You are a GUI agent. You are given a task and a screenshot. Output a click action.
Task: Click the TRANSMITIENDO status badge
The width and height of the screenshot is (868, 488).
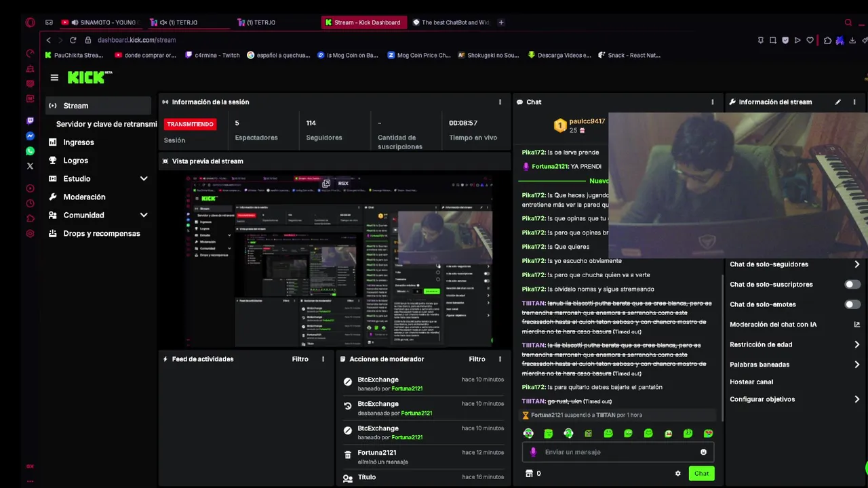190,124
